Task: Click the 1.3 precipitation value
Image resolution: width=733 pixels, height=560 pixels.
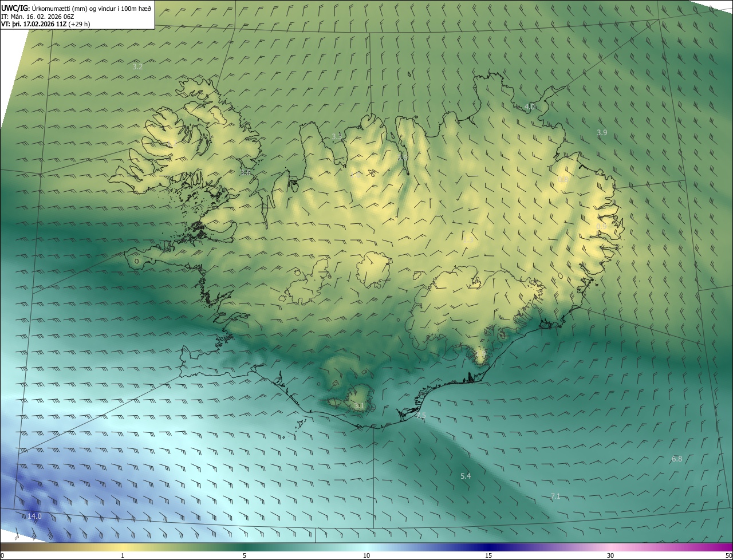Action: (x=468, y=239)
